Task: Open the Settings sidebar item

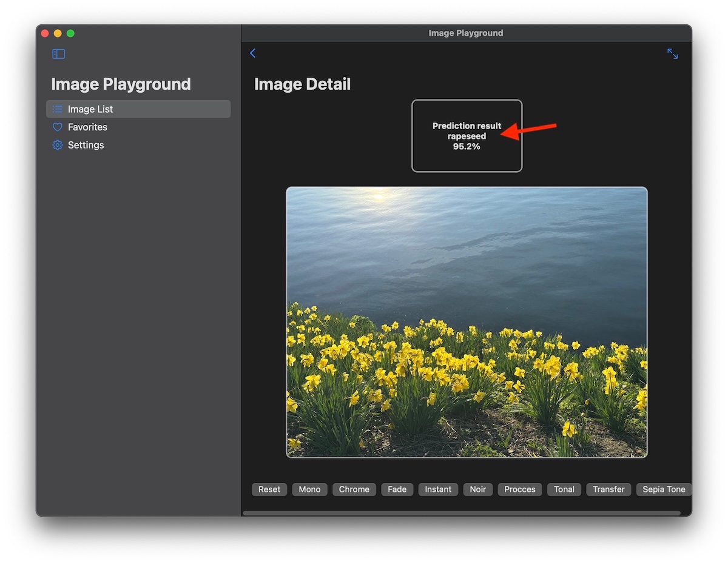Action: click(x=86, y=146)
